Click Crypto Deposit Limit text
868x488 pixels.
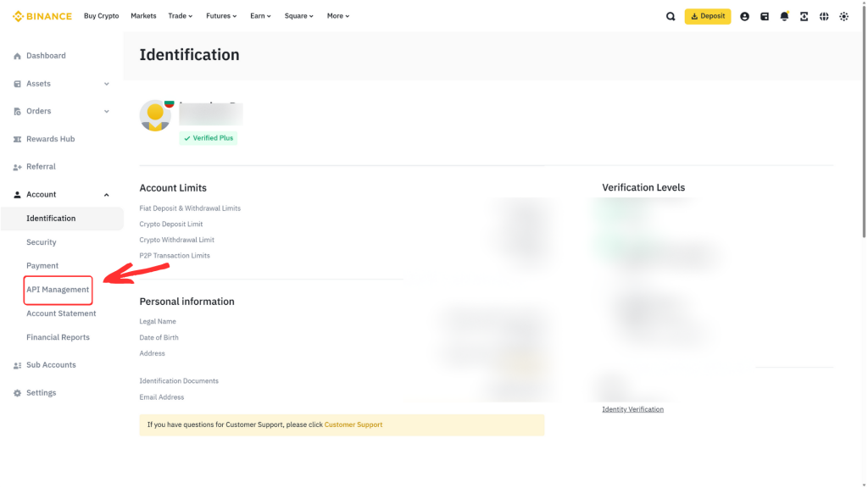[x=171, y=224]
